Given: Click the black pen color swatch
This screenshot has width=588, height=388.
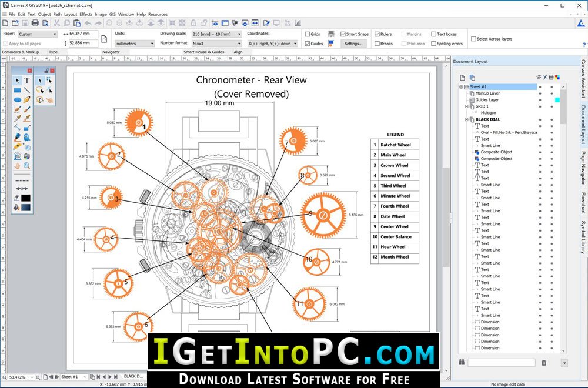Looking at the screenshot, I should coord(26,198).
